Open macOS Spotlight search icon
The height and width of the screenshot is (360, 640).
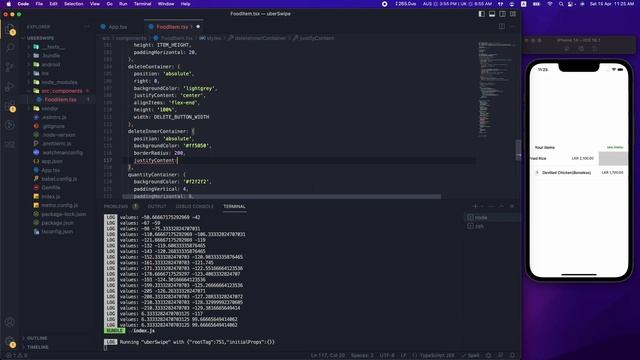pyautogui.click(x=561, y=4)
